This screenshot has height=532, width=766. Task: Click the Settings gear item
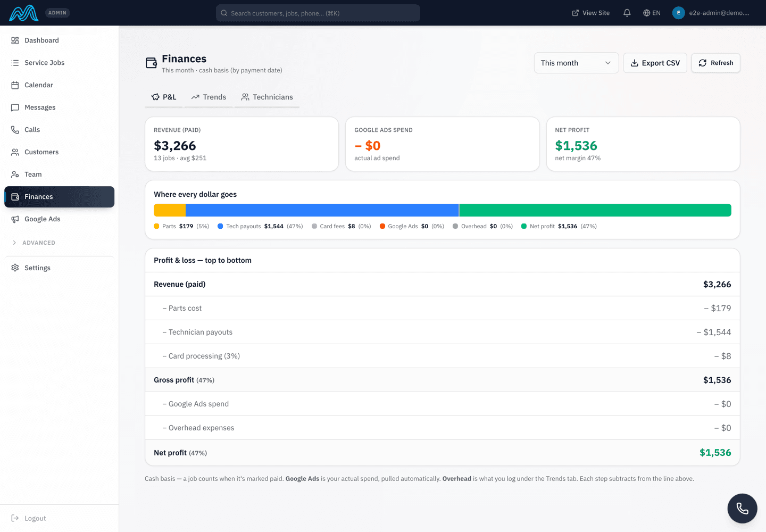(59, 268)
